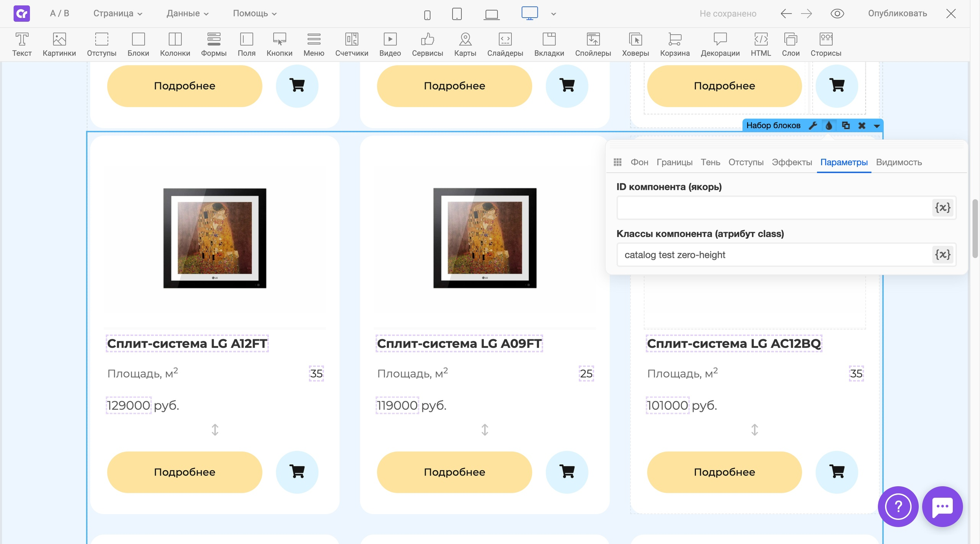Expand the device size dropdown arrow
This screenshot has height=544, width=980.
[553, 14]
